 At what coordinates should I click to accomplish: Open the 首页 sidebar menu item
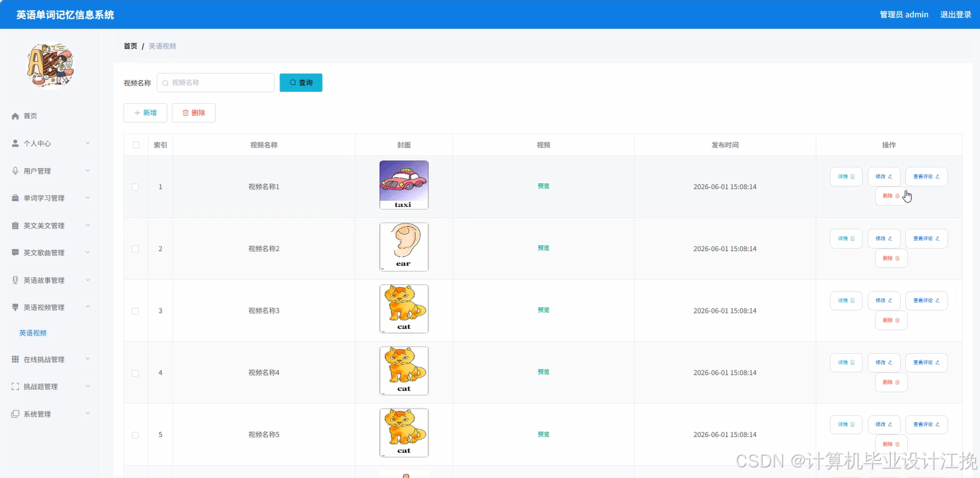coord(50,116)
